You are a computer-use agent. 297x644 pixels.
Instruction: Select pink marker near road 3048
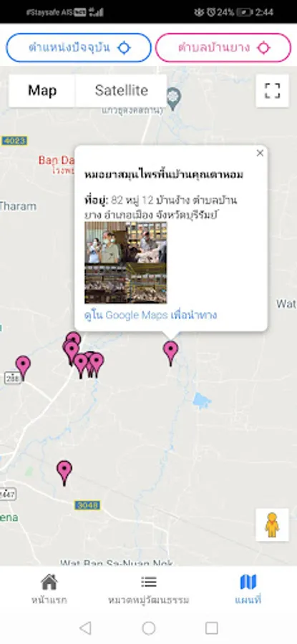[64, 472]
